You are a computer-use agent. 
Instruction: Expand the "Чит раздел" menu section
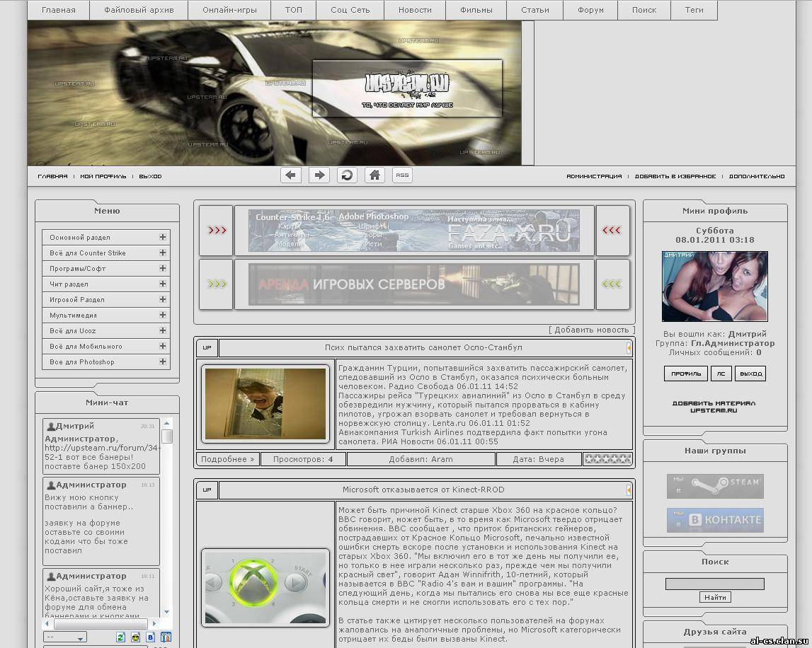click(163, 284)
